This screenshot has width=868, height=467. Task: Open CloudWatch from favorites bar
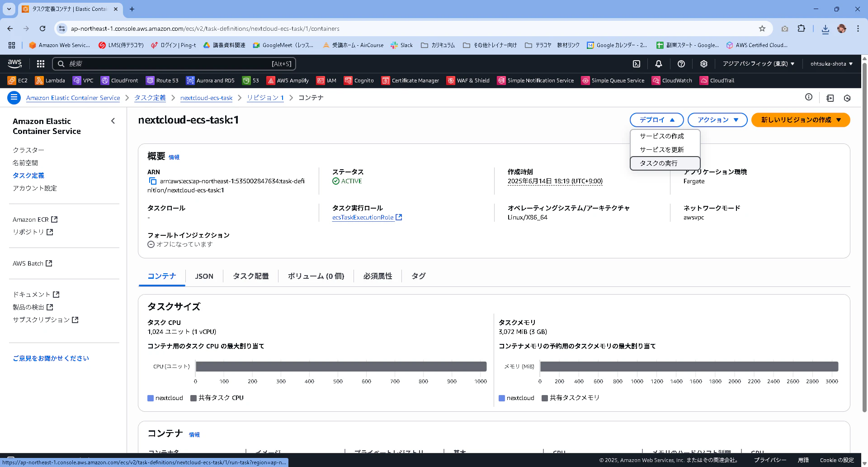click(x=672, y=81)
